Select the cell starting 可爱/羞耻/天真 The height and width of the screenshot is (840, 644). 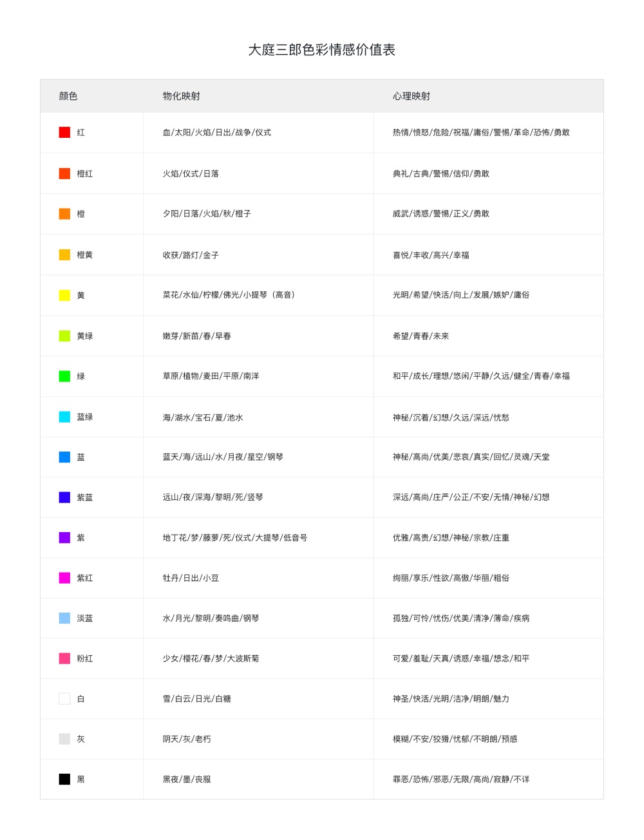pyautogui.click(x=488, y=658)
